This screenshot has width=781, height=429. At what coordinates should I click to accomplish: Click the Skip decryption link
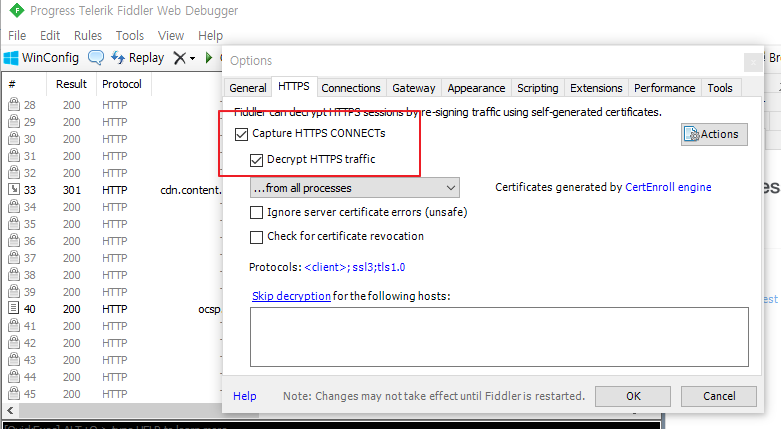pyautogui.click(x=291, y=296)
